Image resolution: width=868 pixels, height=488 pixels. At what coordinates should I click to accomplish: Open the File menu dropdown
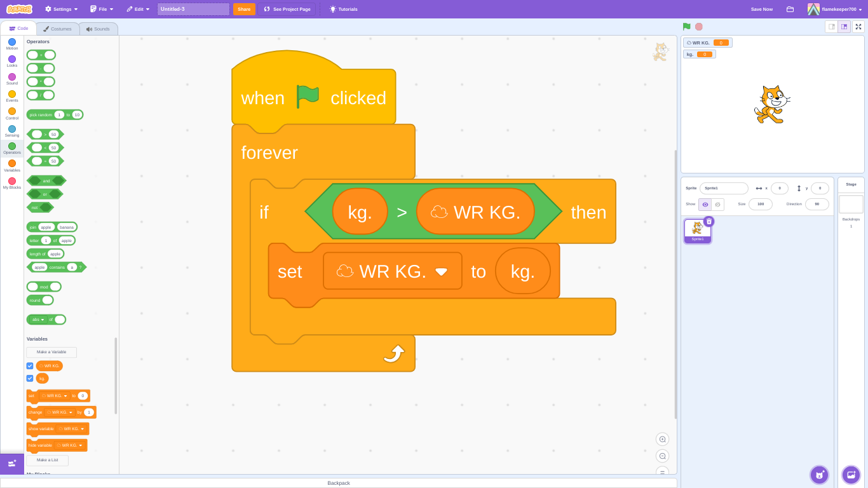(102, 9)
